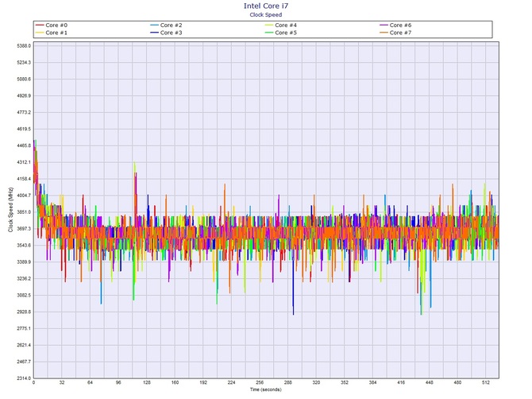Click the Time (seconds) axis label
This screenshot has width=532, height=399.
266,389
